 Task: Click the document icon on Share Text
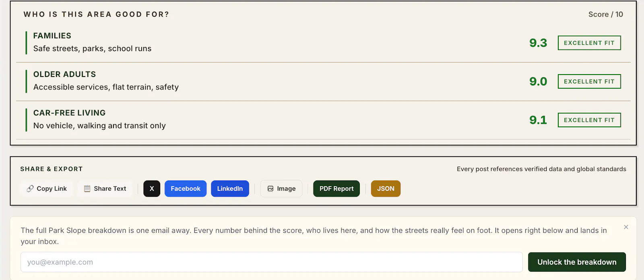87,189
